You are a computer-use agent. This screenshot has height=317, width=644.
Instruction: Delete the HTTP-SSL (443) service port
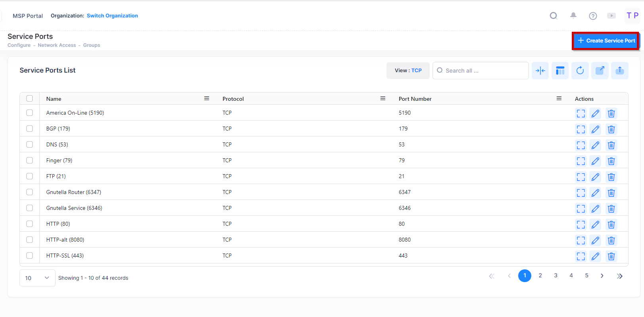point(611,256)
